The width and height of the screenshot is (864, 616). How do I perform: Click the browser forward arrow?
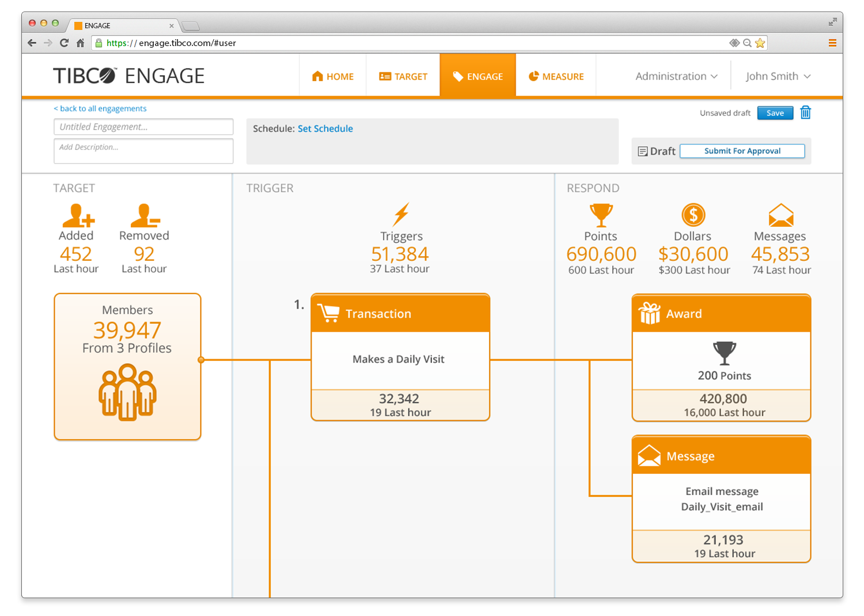coord(48,43)
